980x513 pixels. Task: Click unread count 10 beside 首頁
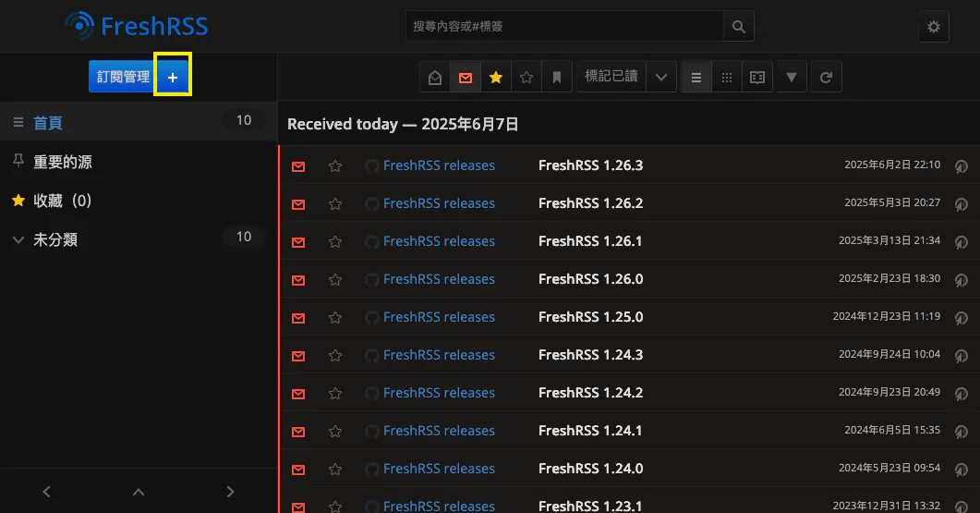(244, 120)
